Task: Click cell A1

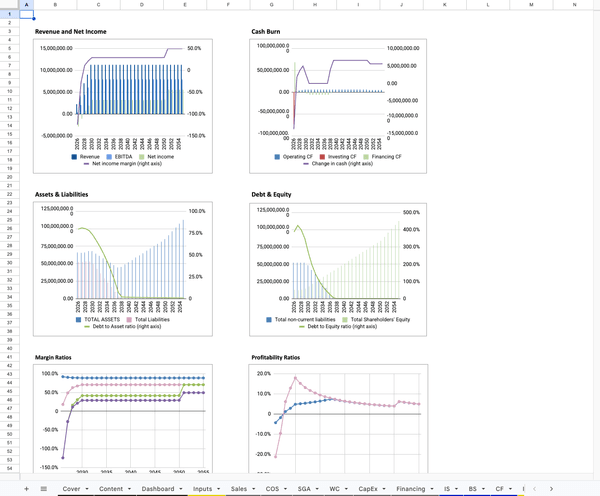Action: (x=26, y=15)
